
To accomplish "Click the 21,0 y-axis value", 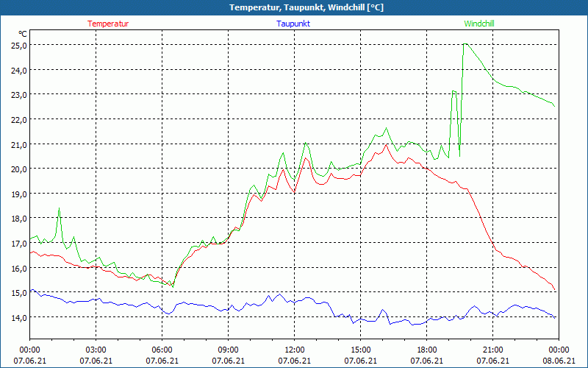I will point(19,144).
